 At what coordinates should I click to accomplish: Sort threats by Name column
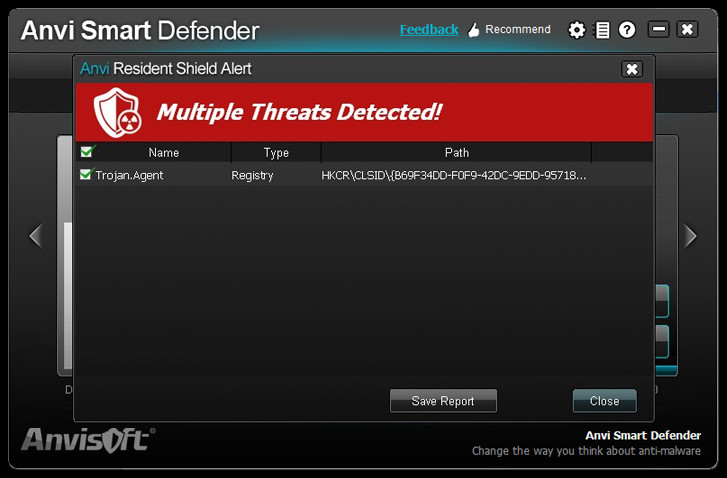[164, 153]
